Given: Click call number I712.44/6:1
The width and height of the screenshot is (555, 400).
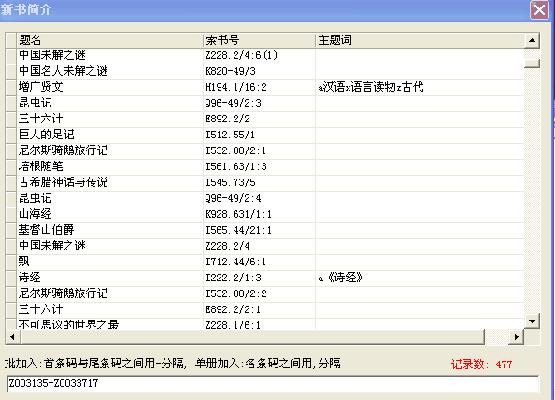Looking at the screenshot, I should point(236,262).
